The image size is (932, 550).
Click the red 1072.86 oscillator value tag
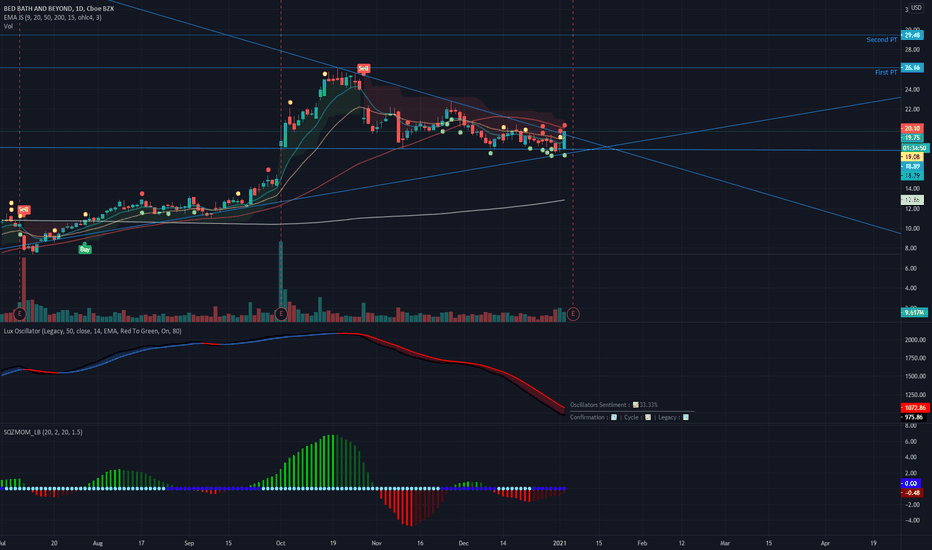(x=915, y=408)
